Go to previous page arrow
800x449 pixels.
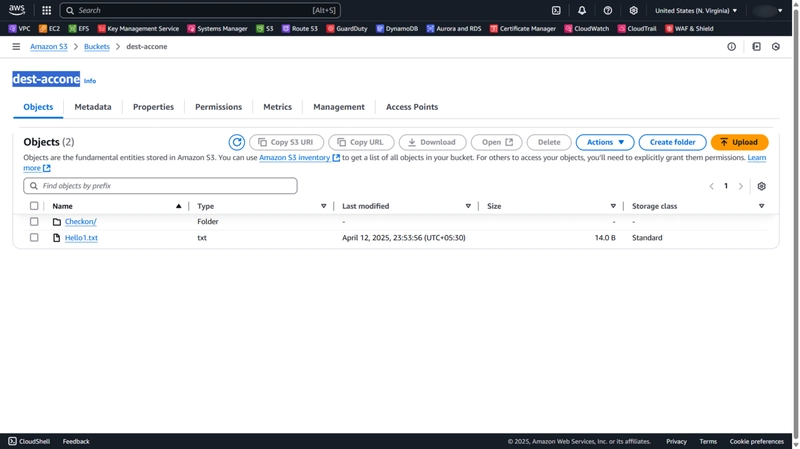711,186
